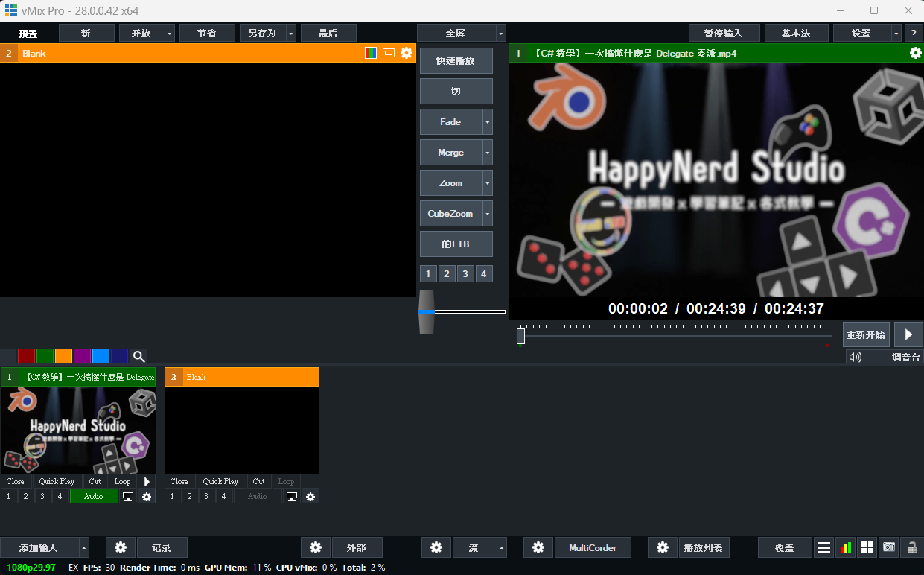This screenshot has width=924, height=575.
Task: Take a snapshot with the camera icon
Action: point(889,547)
